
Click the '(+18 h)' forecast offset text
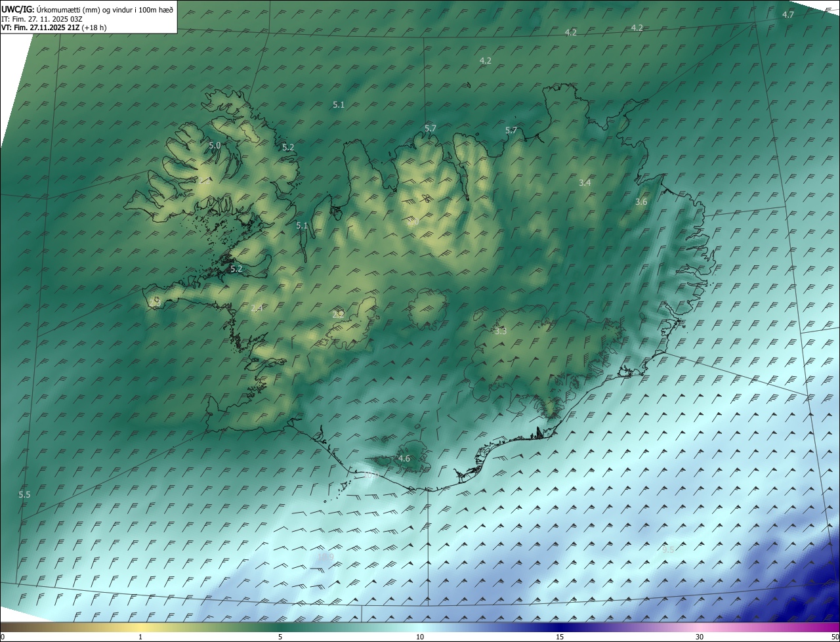[94, 28]
